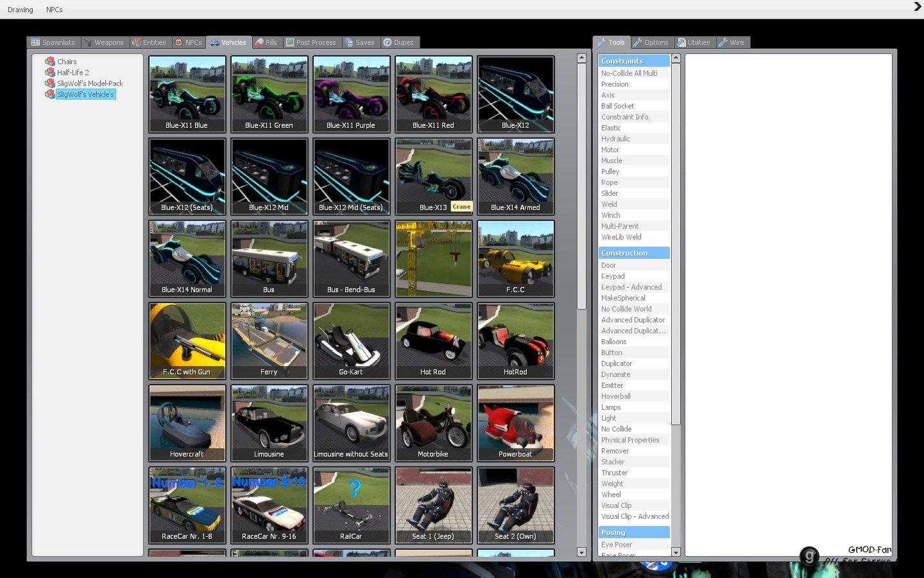The height and width of the screenshot is (578, 924).
Task: Select Seat 1 (Jeep) icon
Action: click(x=433, y=505)
